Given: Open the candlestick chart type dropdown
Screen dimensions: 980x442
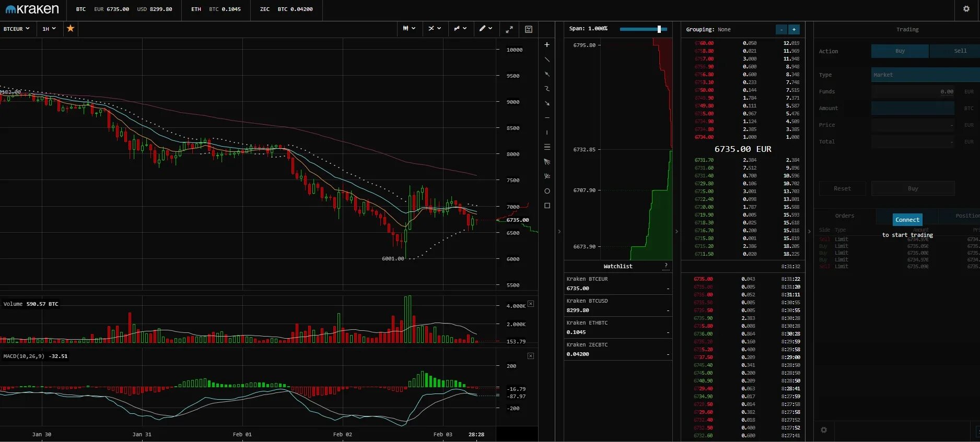Looking at the screenshot, I should click(x=409, y=29).
